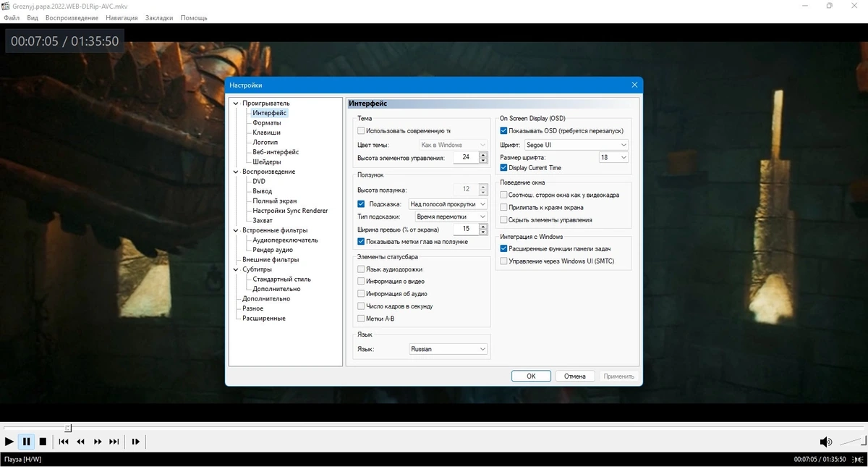
Task: Open the Файл menu
Action: 11,17
